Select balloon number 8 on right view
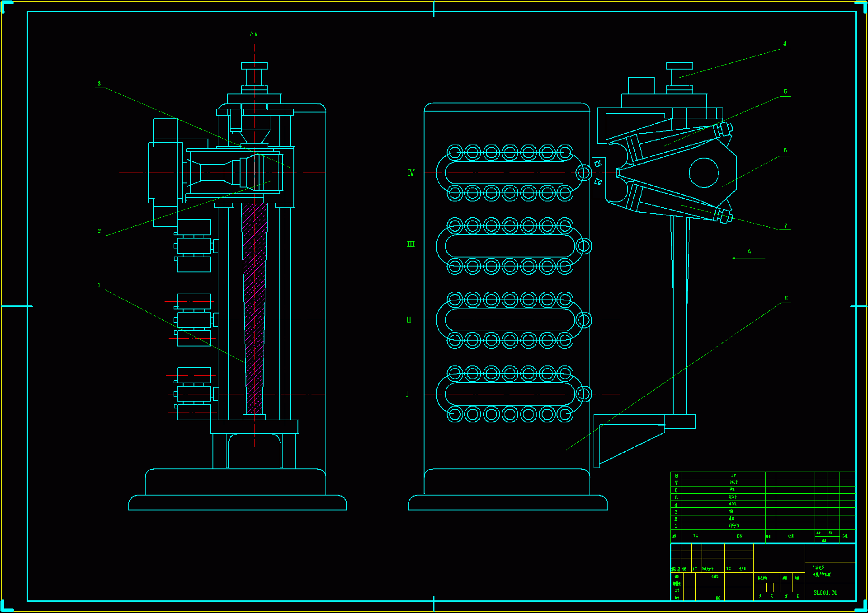This screenshot has height=613, width=868. (x=786, y=298)
